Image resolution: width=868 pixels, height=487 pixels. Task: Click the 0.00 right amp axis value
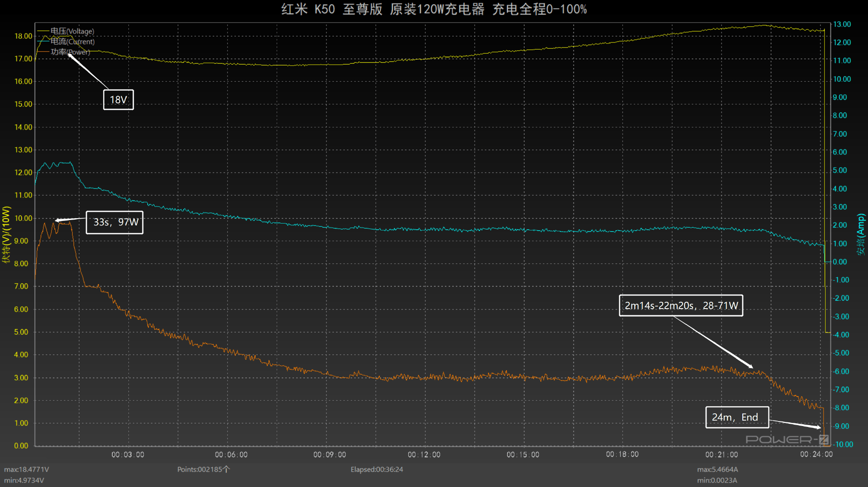point(840,262)
